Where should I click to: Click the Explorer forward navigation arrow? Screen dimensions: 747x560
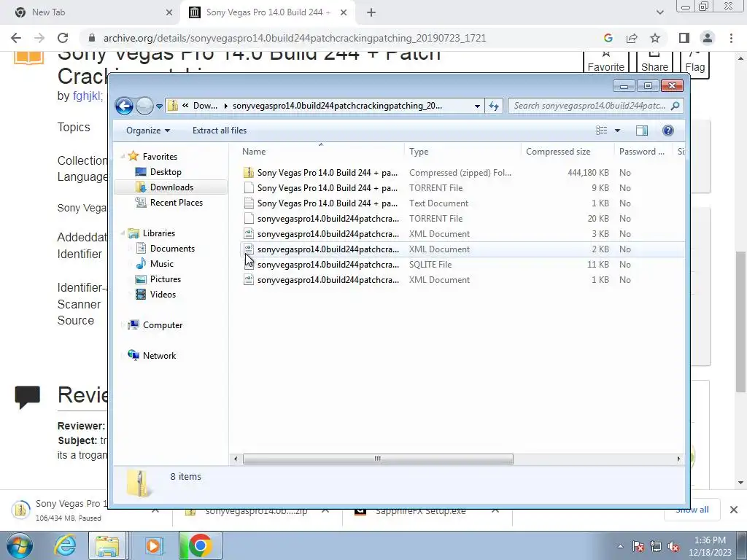click(x=144, y=106)
